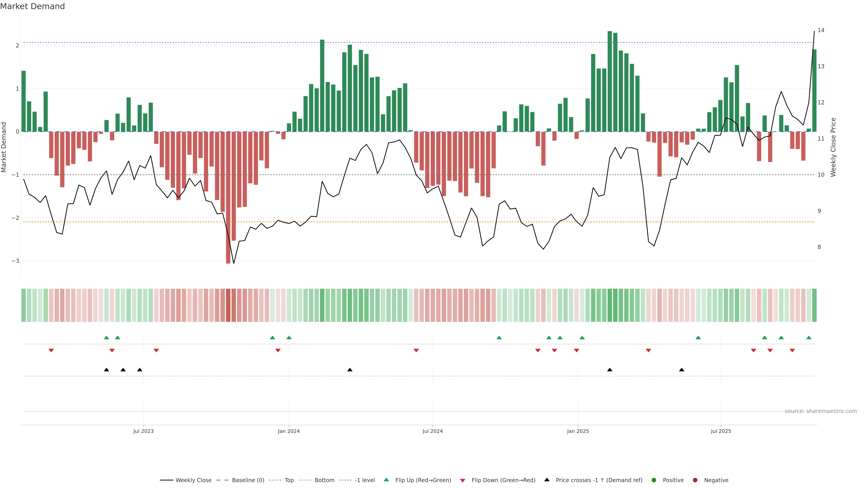Click the lowest red bar near -3
868x488 pixels.
coord(228,202)
